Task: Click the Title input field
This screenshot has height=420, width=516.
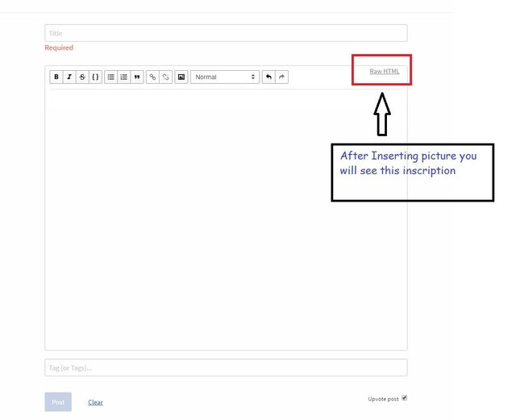Action: (x=226, y=33)
